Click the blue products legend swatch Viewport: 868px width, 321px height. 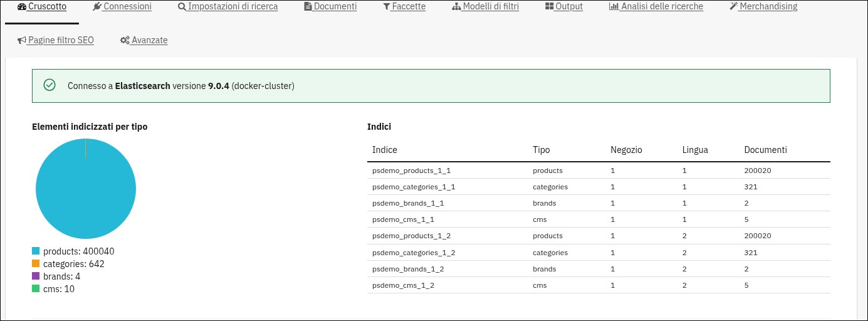(36, 251)
